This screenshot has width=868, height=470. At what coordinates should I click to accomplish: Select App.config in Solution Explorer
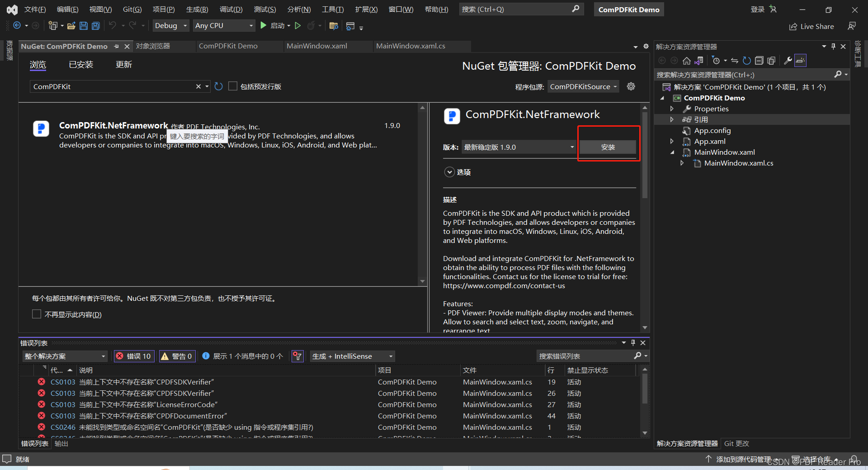(x=712, y=131)
